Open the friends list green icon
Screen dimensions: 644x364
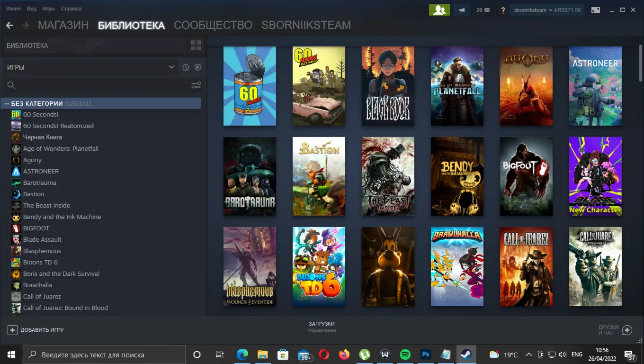click(x=439, y=10)
